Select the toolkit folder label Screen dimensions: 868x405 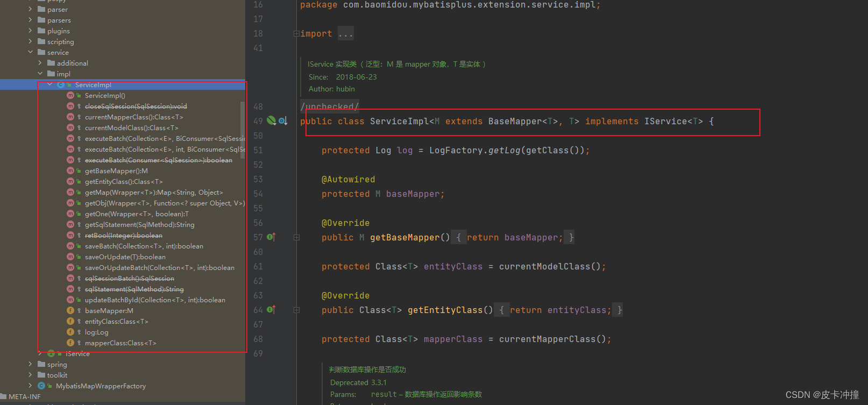(x=57, y=375)
